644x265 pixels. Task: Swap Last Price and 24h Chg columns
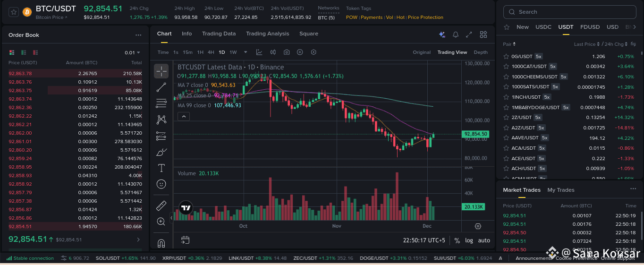[633, 44]
